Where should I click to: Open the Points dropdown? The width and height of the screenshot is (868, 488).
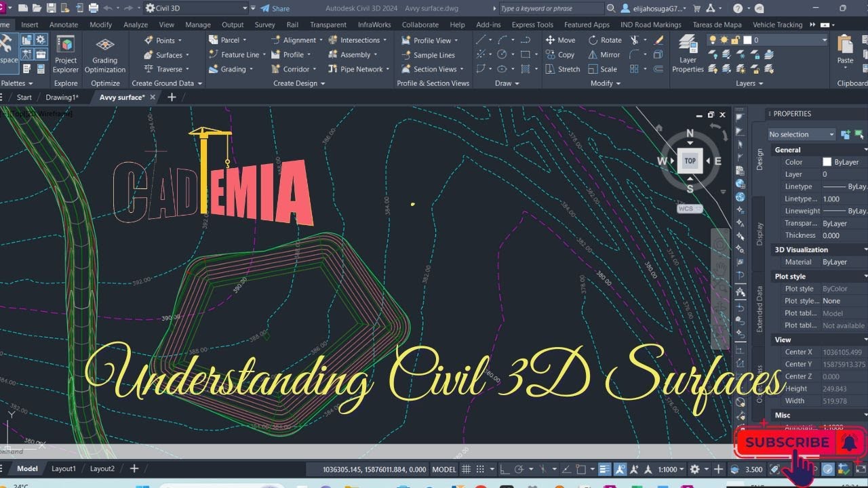pos(165,40)
